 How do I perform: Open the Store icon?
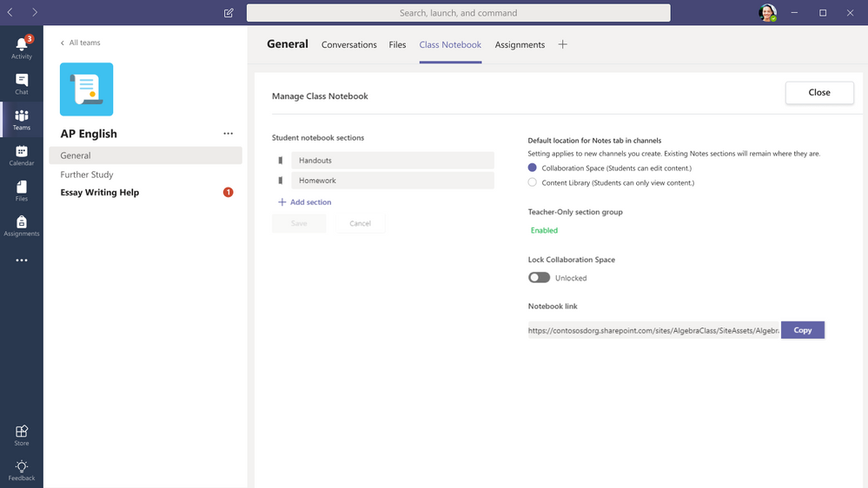(x=22, y=435)
